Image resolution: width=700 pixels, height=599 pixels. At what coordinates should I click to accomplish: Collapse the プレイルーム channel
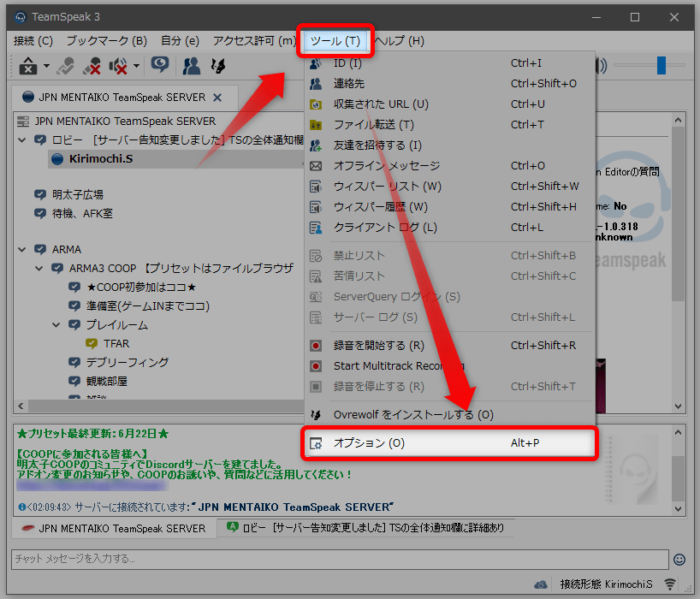tap(56, 325)
